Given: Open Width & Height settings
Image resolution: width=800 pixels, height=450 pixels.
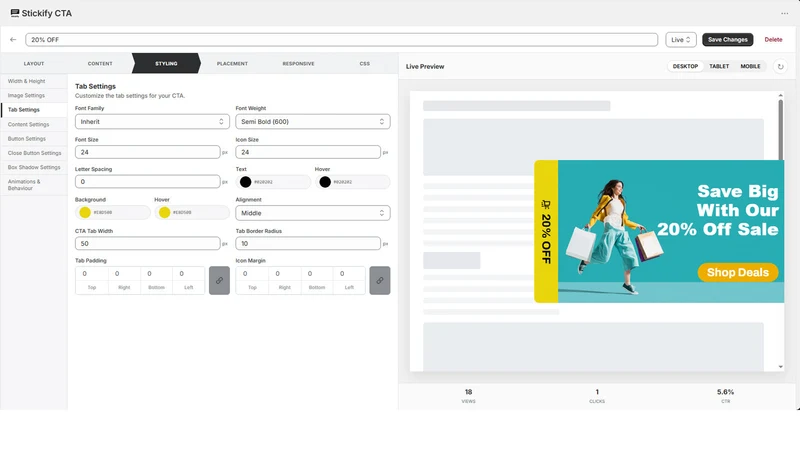Looking at the screenshot, I should tap(34, 81).
